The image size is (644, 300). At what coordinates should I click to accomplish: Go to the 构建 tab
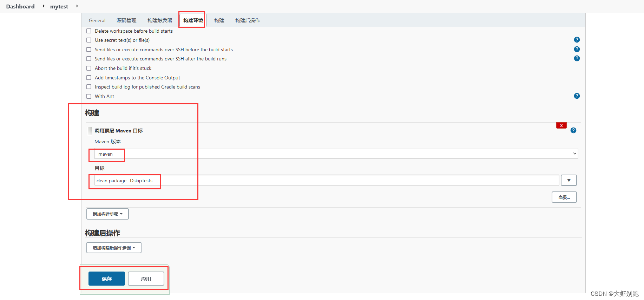tap(219, 20)
